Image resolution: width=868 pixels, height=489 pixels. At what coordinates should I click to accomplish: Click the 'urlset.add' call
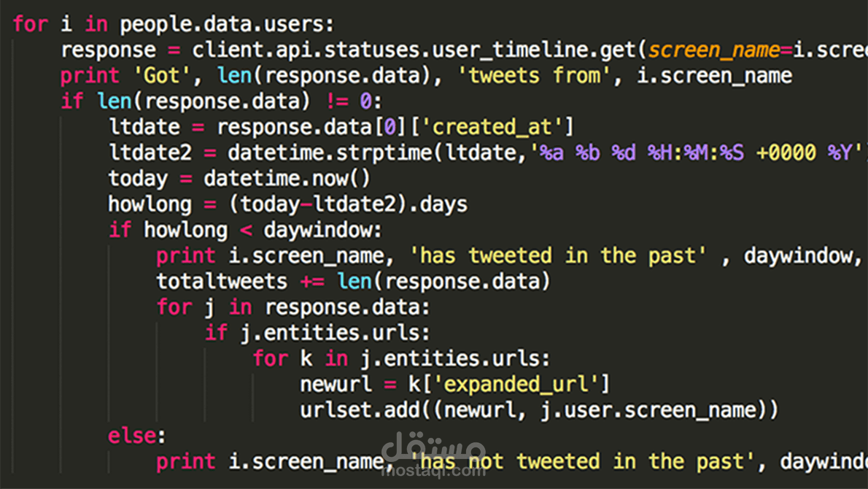(360, 410)
